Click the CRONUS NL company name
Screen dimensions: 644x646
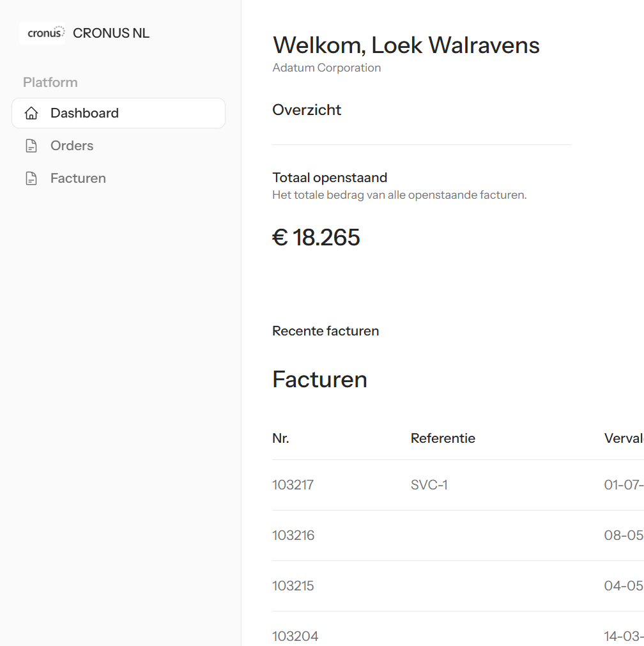pos(111,33)
